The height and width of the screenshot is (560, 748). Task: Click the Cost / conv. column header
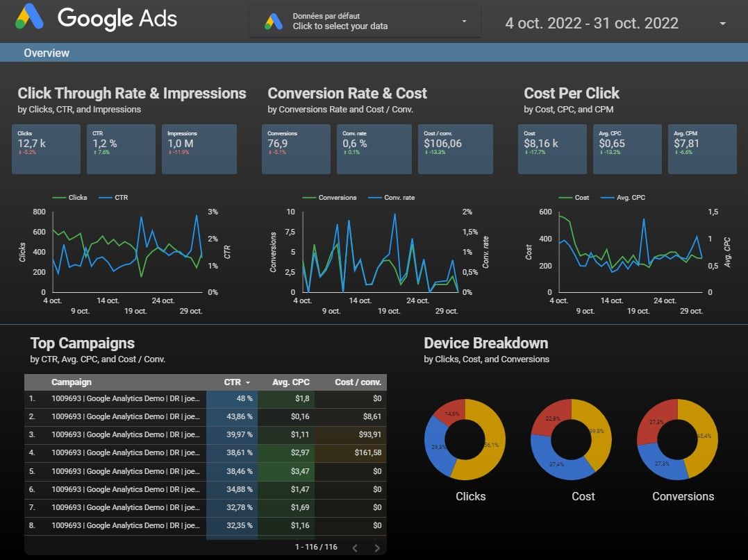coord(358,382)
